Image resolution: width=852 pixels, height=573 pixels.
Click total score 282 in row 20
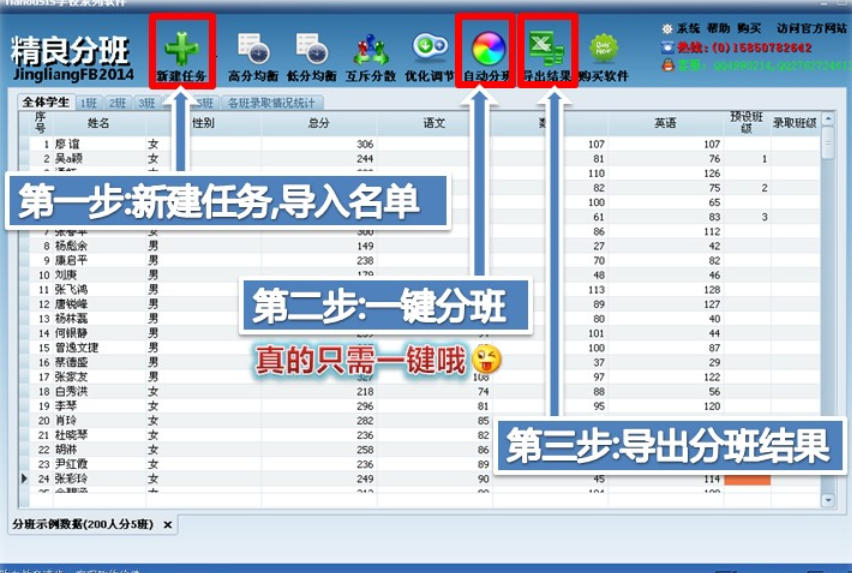coord(365,420)
